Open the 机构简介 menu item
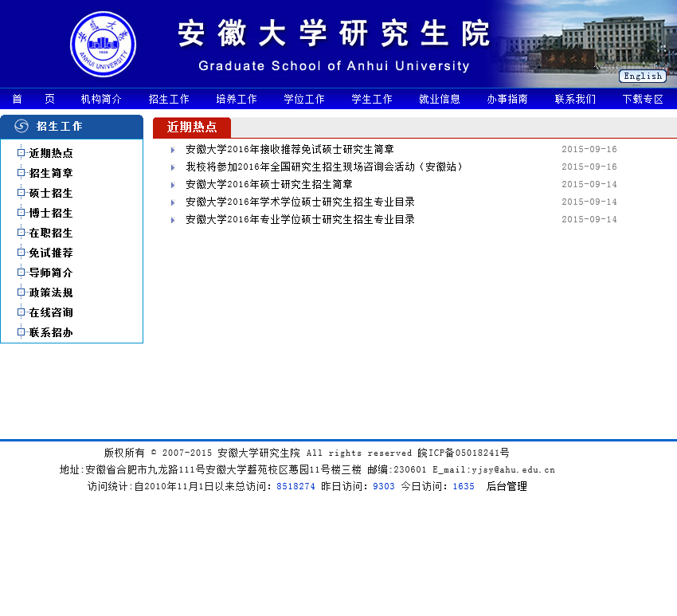677x616 pixels. pos(101,99)
